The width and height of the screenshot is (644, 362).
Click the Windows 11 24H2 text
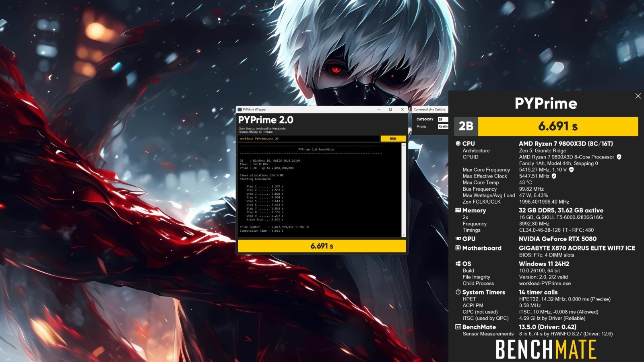point(544,263)
